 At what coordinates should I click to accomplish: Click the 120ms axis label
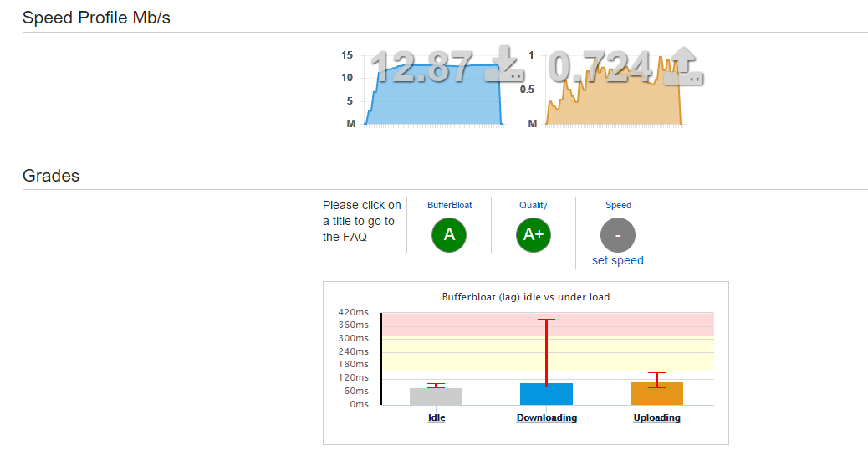click(x=353, y=377)
